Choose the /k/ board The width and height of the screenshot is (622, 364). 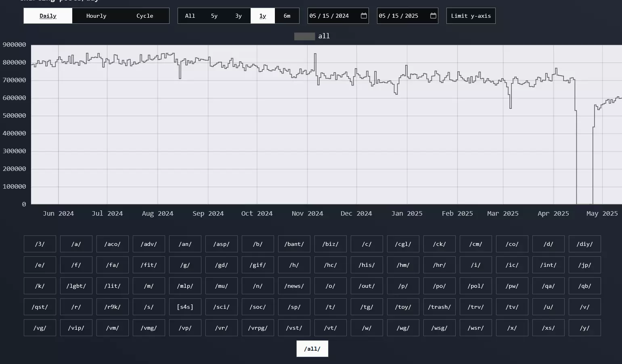pyautogui.click(x=40, y=286)
